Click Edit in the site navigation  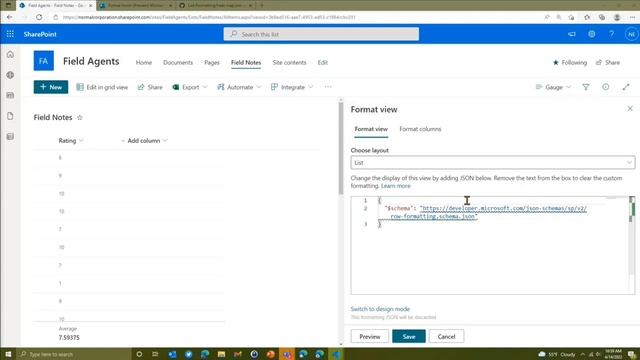point(322,62)
